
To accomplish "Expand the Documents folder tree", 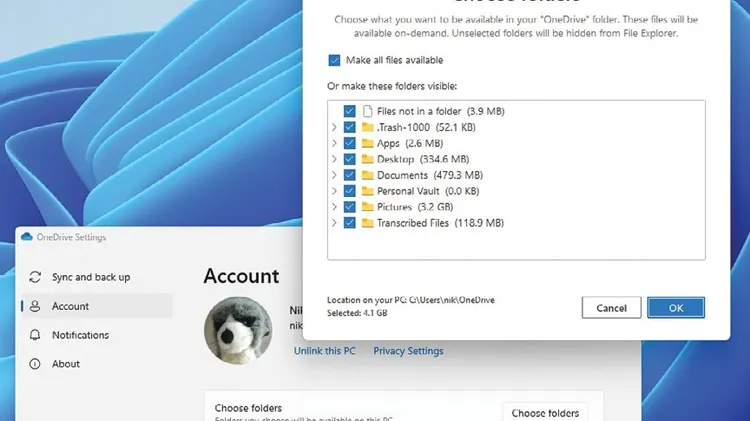I will [x=334, y=175].
